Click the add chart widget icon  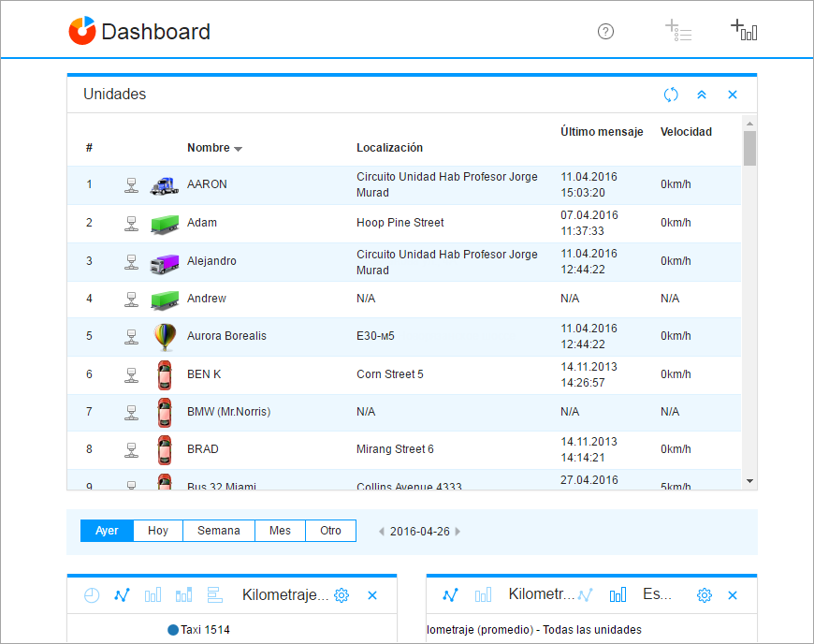tap(744, 31)
